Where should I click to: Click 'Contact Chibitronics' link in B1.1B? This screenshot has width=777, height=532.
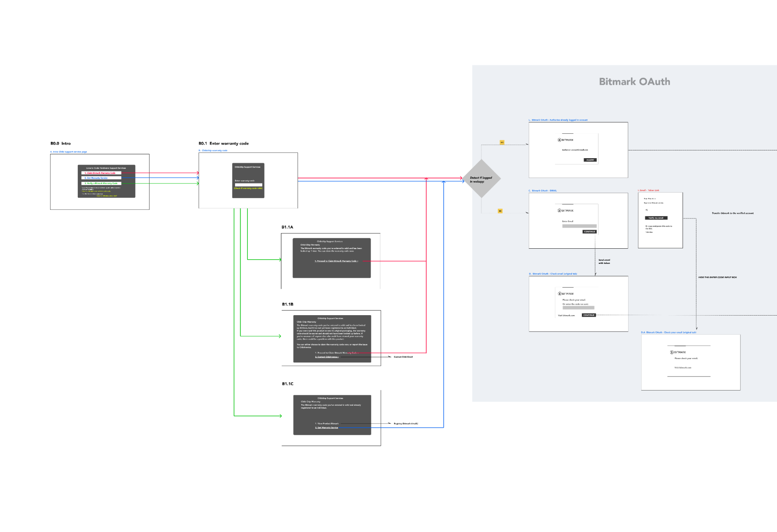(327, 357)
